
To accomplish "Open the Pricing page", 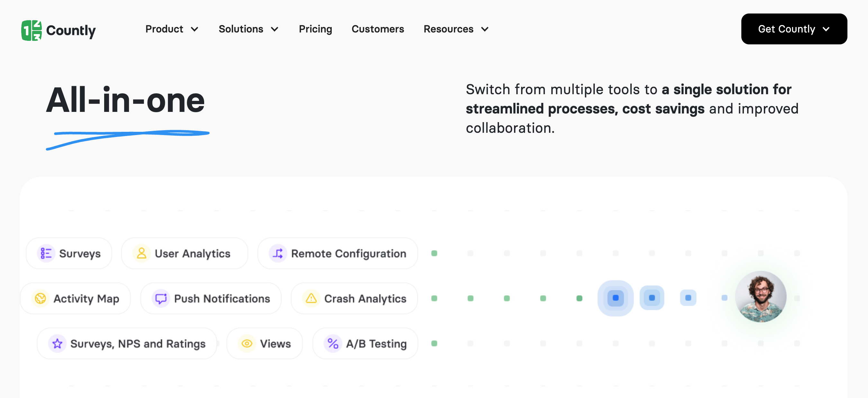I will point(315,29).
